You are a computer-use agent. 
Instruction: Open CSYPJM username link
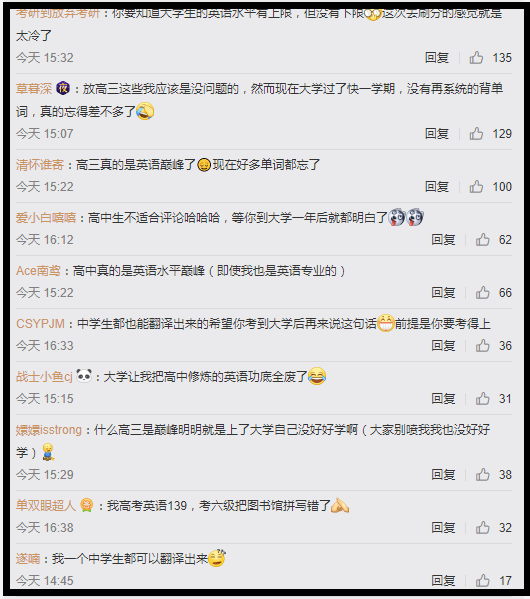40,324
